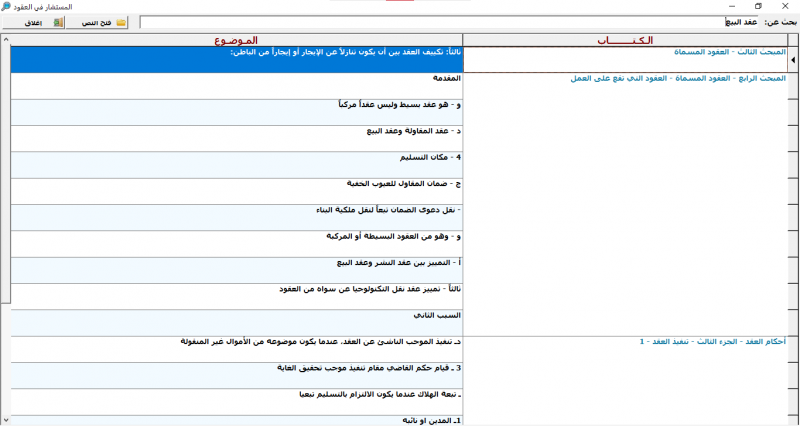This screenshot has height=426, width=800.
Task: Click the search field containing عقد البيع
Action: (x=449, y=22)
